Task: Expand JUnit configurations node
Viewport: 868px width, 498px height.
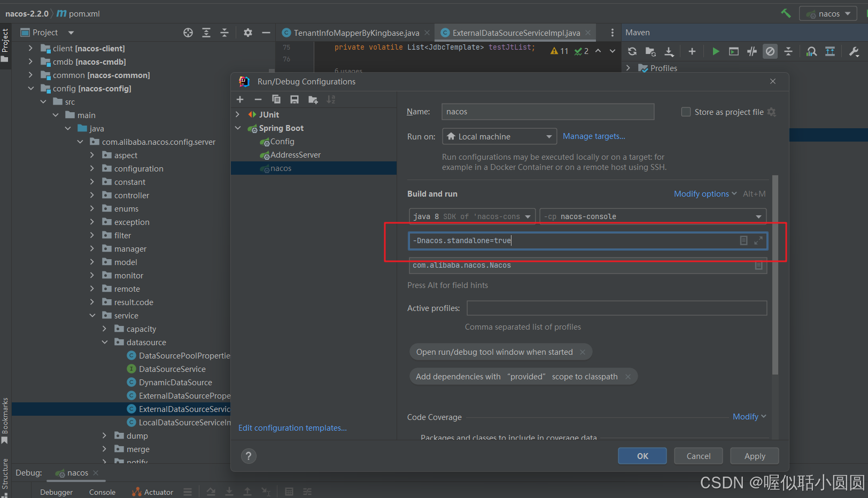Action: 238,114
